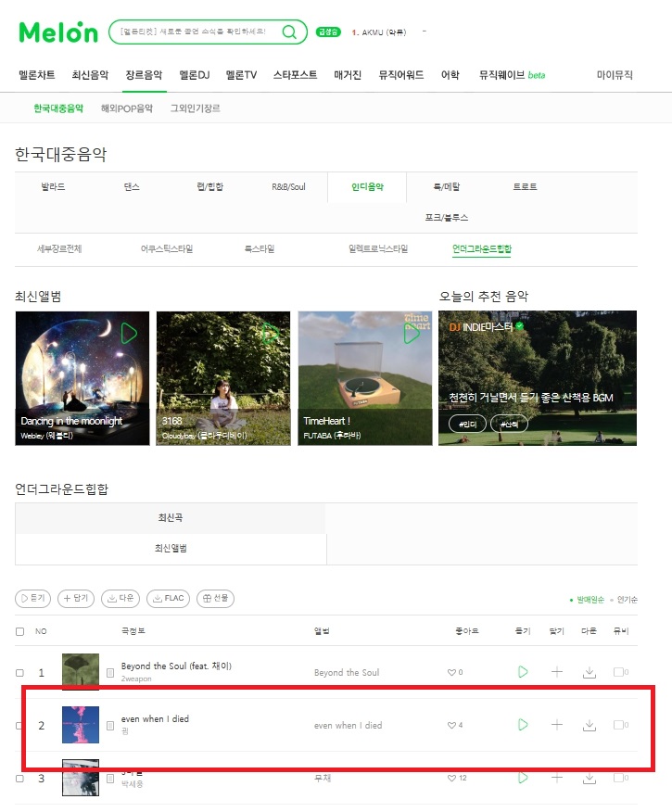The height and width of the screenshot is (812, 672).
Task: Click the 담기 add button
Action: click(76, 598)
